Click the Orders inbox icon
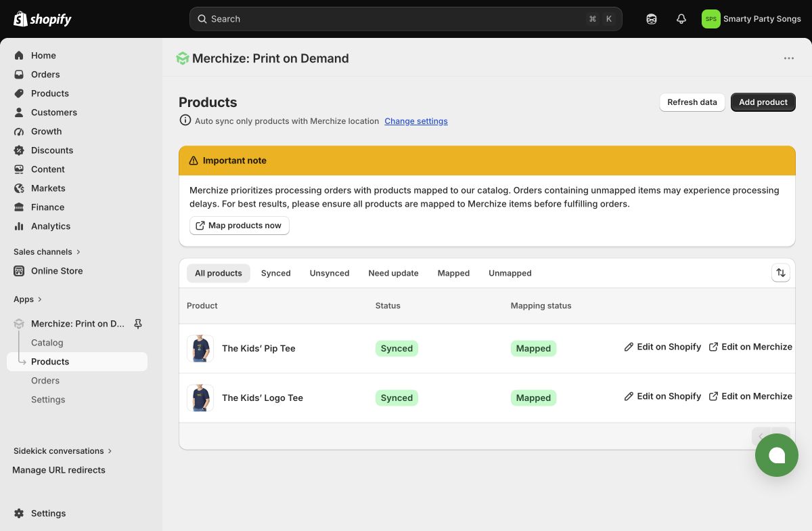812x531 pixels. click(x=19, y=75)
